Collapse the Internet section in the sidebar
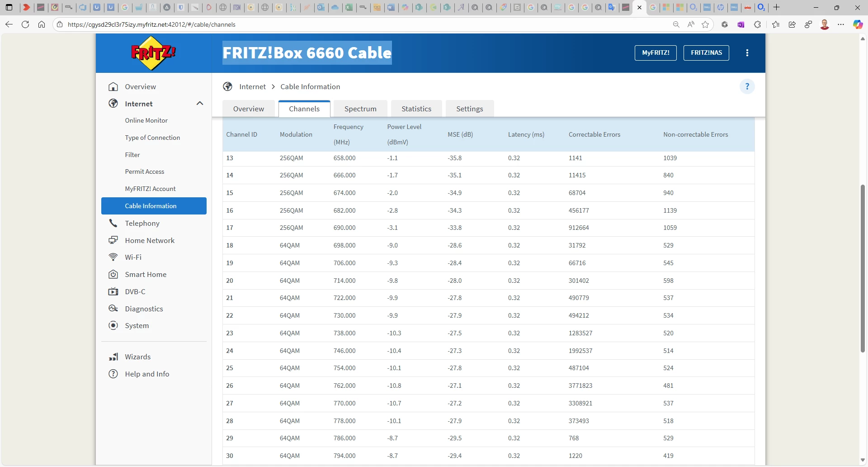 pos(200,104)
